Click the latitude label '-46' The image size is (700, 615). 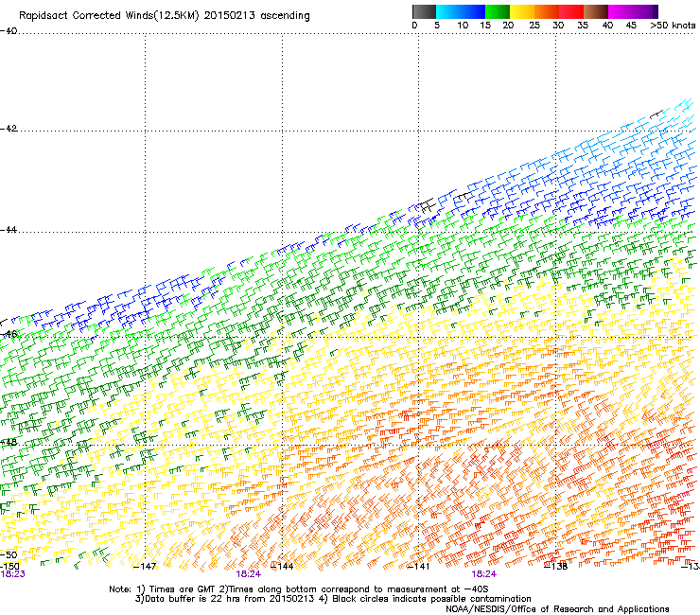pos(9,334)
